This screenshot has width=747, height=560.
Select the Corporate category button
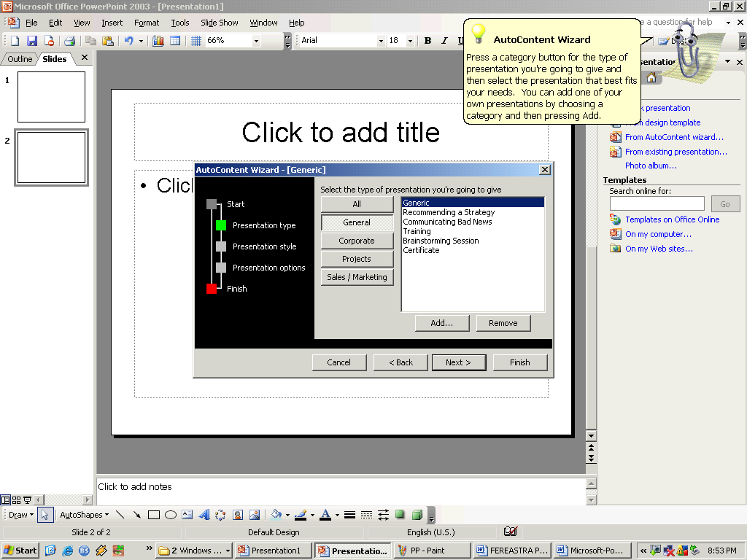point(357,241)
